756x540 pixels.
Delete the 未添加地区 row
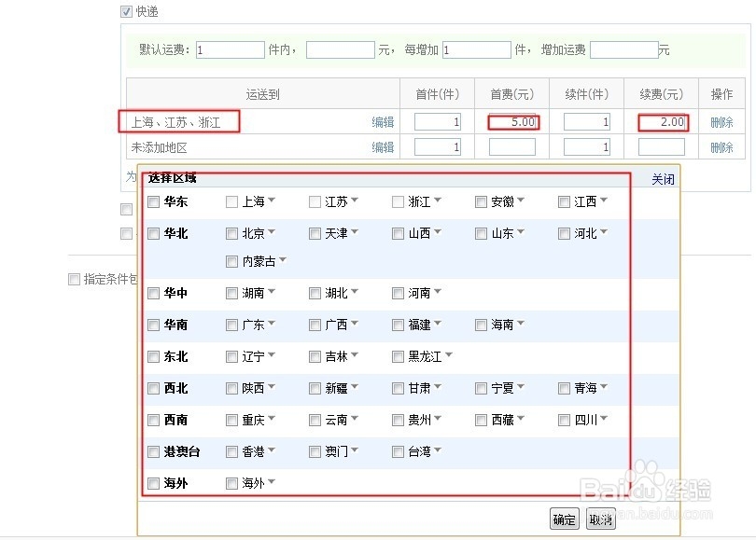(723, 145)
